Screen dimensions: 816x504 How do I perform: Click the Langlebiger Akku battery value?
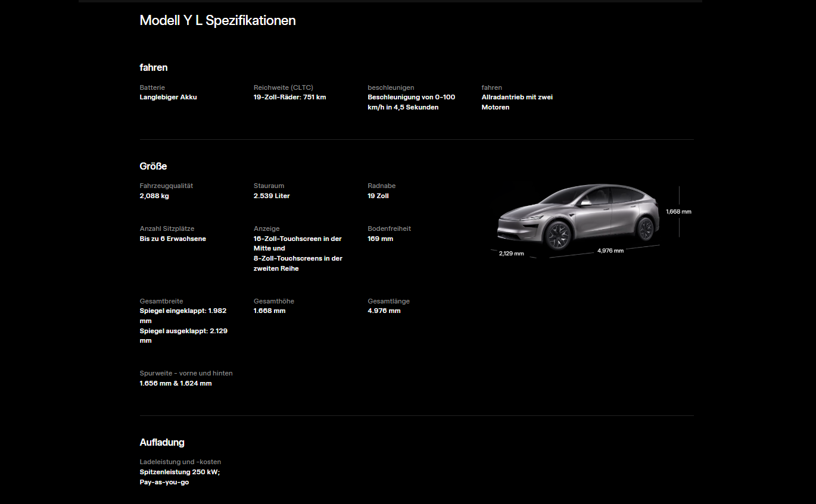click(168, 97)
